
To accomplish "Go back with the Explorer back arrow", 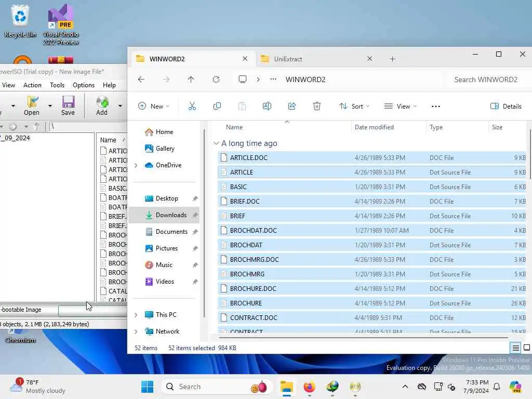I will [141, 79].
